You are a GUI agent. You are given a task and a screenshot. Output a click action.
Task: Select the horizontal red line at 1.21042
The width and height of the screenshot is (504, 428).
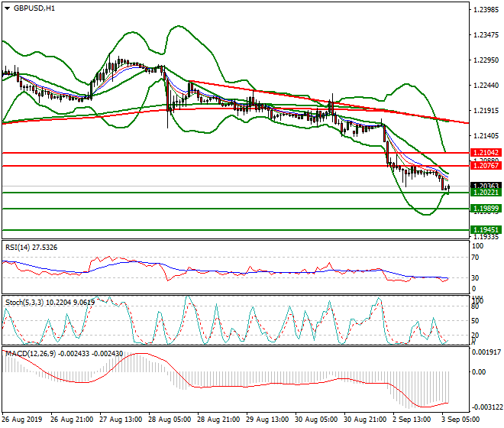point(236,153)
